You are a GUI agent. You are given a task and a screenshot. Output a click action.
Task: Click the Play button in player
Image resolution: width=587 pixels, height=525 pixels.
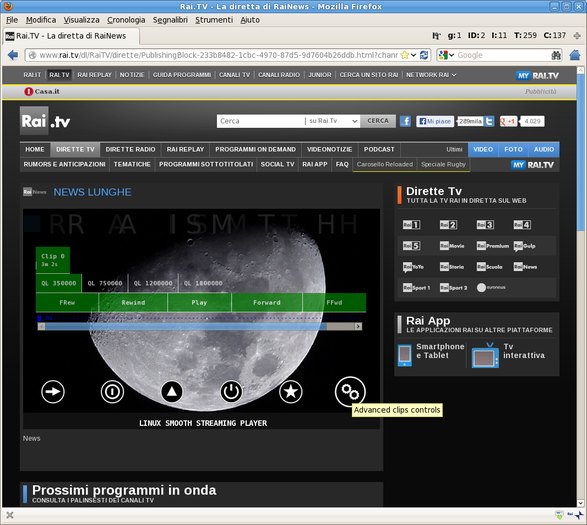199,303
